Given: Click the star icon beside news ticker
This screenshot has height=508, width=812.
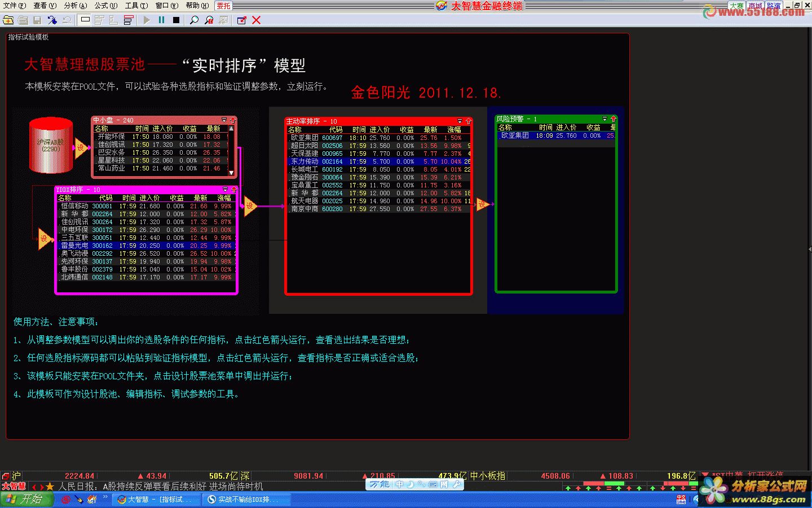Looking at the screenshot, I should tap(50, 487).
